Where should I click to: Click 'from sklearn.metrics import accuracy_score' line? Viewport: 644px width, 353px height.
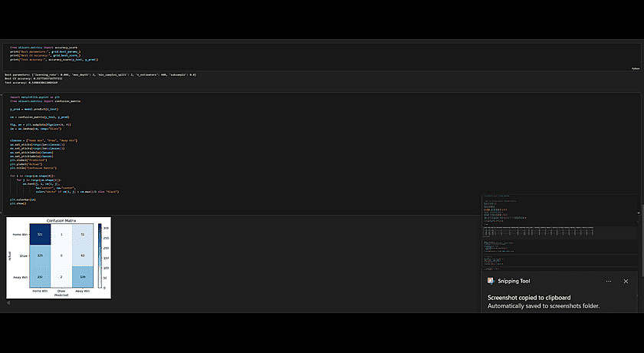[44, 48]
